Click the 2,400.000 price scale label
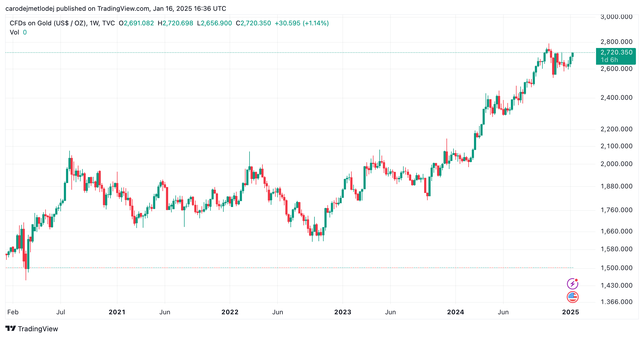644x338 pixels. [x=617, y=98]
